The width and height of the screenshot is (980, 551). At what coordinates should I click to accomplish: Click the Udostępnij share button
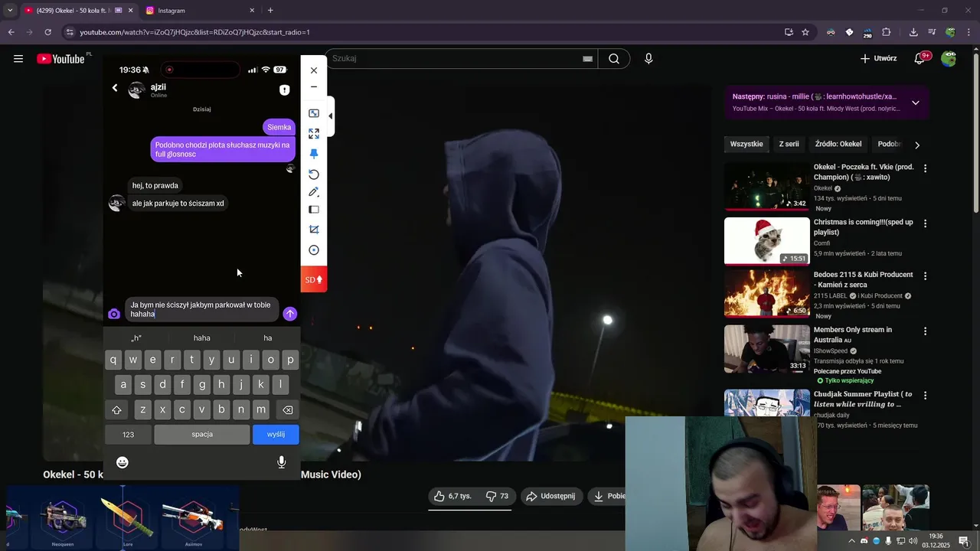coord(552,496)
